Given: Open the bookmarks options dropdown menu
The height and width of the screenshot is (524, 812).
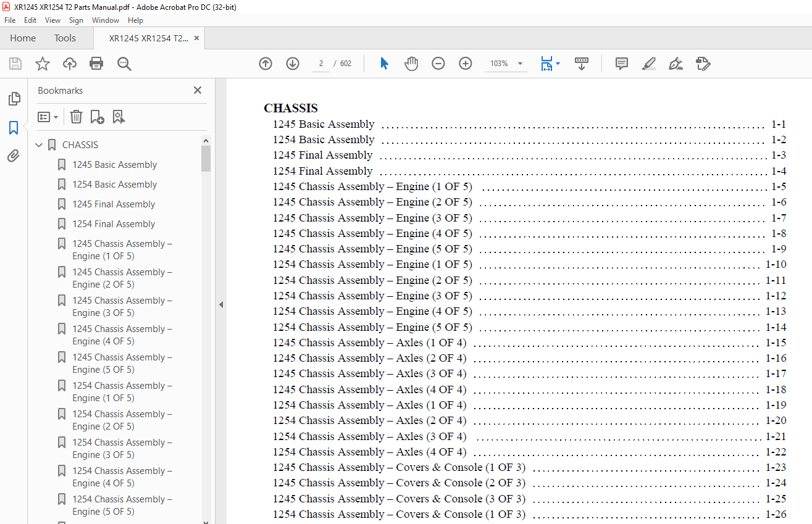Looking at the screenshot, I should pos(48,117).
